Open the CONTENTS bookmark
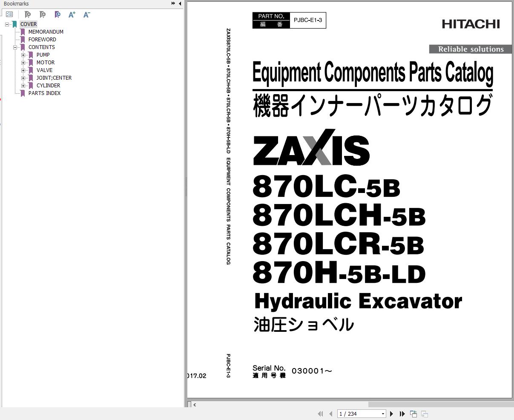The width and height of the screenshot is (514, 420). 42,47
